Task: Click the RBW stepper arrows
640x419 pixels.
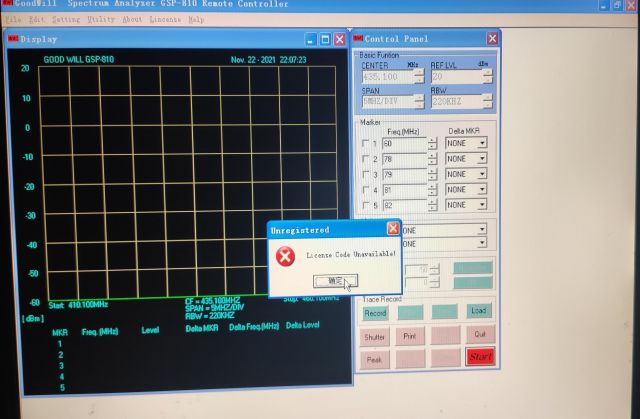Action: click(487, 101)
